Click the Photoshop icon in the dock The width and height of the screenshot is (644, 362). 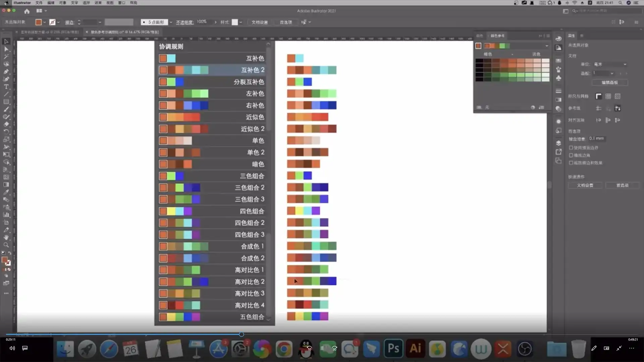point(393,349)
